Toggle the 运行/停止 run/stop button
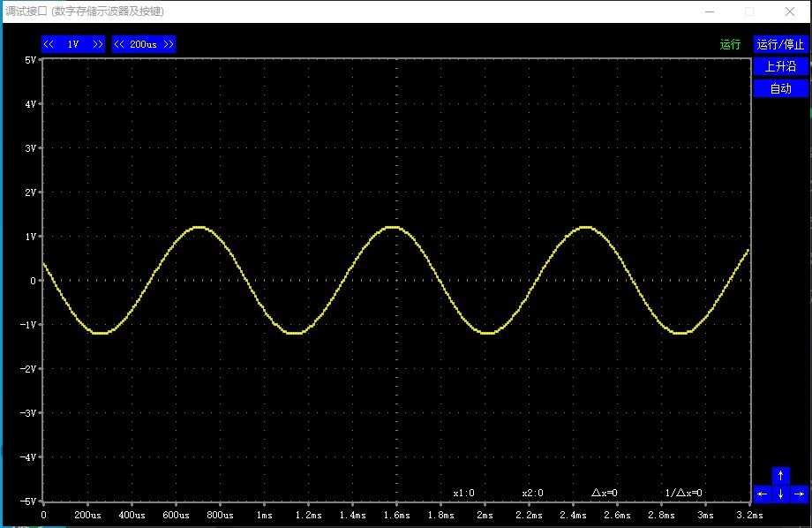This screenshot has width=812, height=528. (780, 44)
